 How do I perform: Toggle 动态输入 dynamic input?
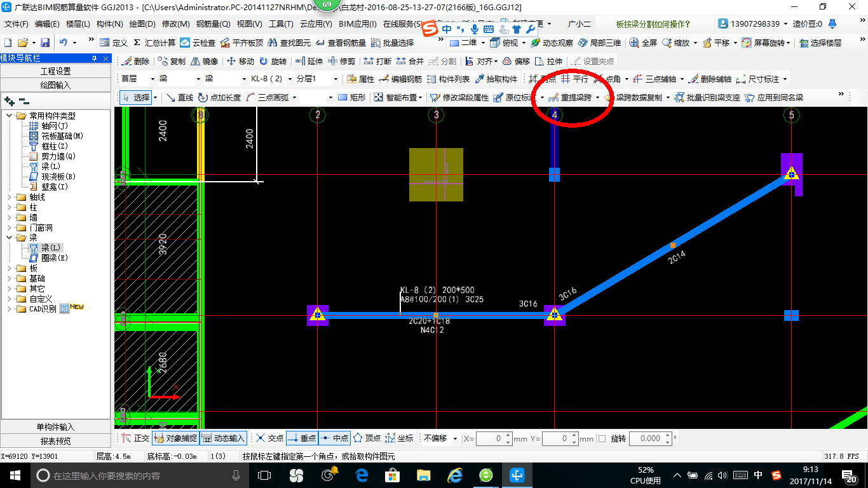click(222, 438)
